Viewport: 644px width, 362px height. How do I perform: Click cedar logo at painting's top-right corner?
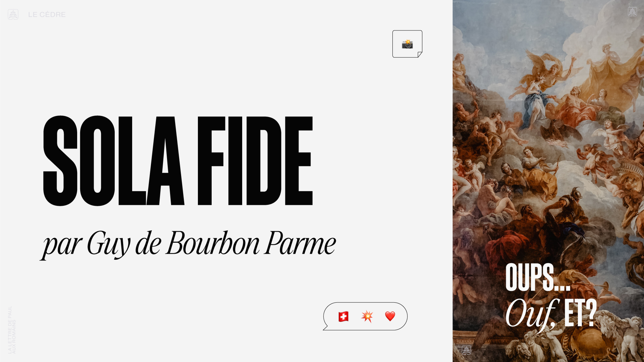click(x=632, y=12)
